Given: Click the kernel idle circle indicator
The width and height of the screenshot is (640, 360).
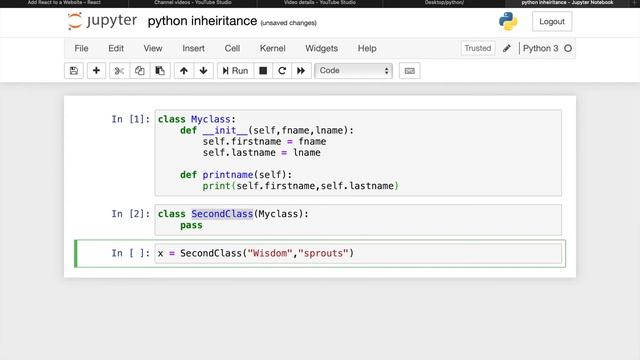Looking at the screenshot, I should 568,48.
